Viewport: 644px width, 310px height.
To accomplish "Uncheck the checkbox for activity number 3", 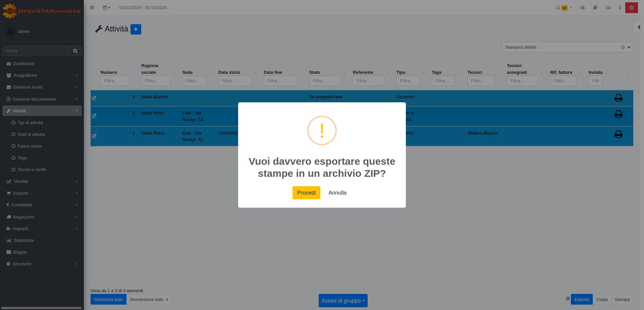I will point(94,98).
